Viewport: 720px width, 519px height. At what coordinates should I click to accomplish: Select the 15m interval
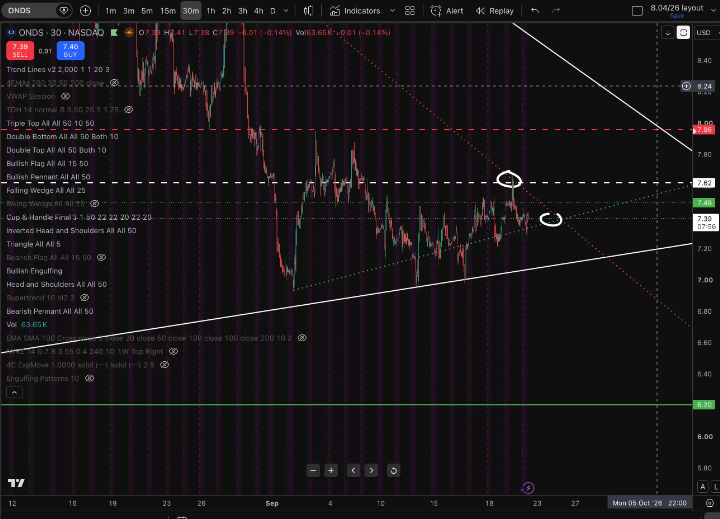pos(168,11)
